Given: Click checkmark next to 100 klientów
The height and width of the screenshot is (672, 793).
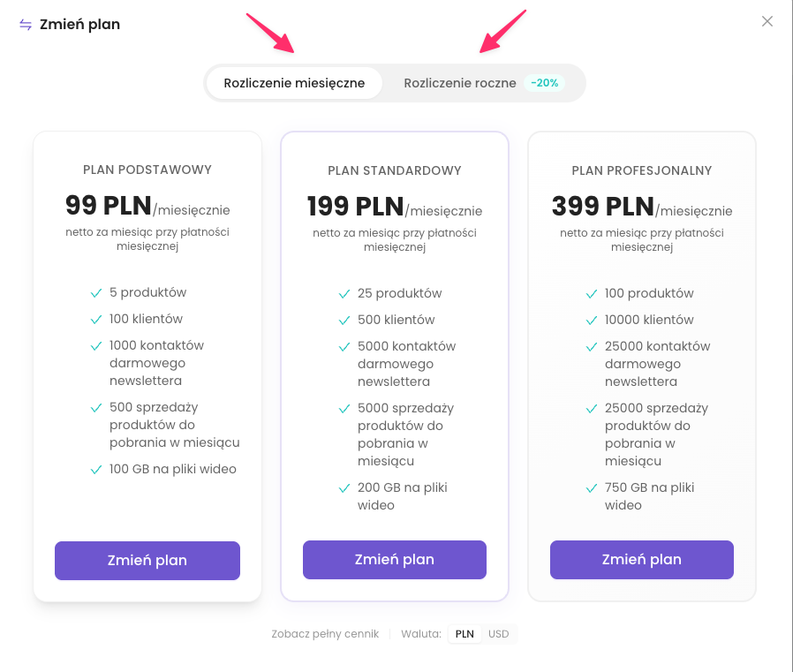Looking at the screenshot, I should click(96, 320).
